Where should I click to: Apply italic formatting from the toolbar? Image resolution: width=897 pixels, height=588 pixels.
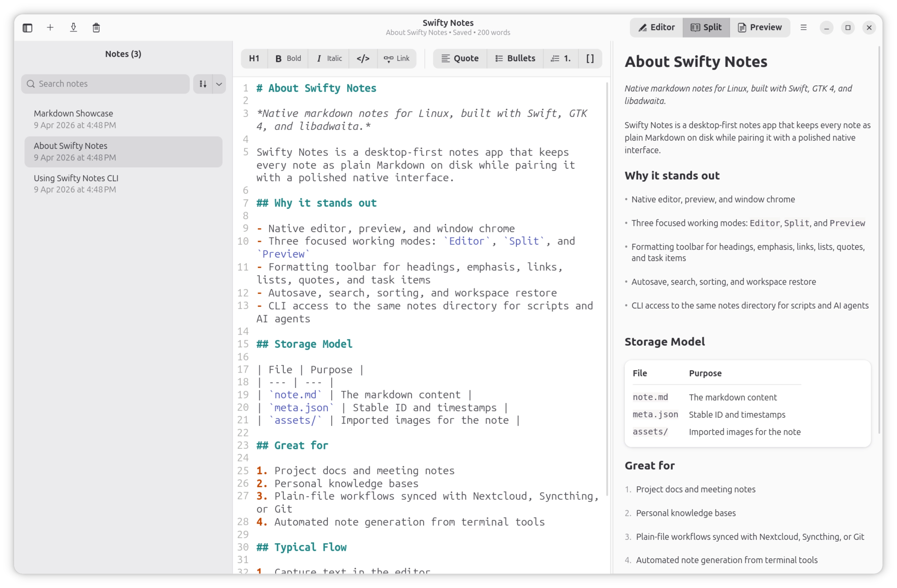(x=328, y=58)
